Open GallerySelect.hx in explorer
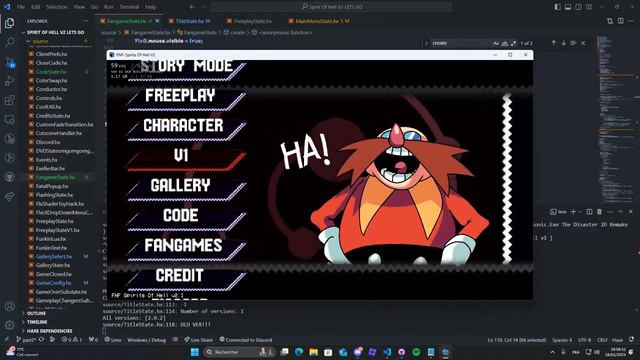Screen dimensions: 640x360 53,256
